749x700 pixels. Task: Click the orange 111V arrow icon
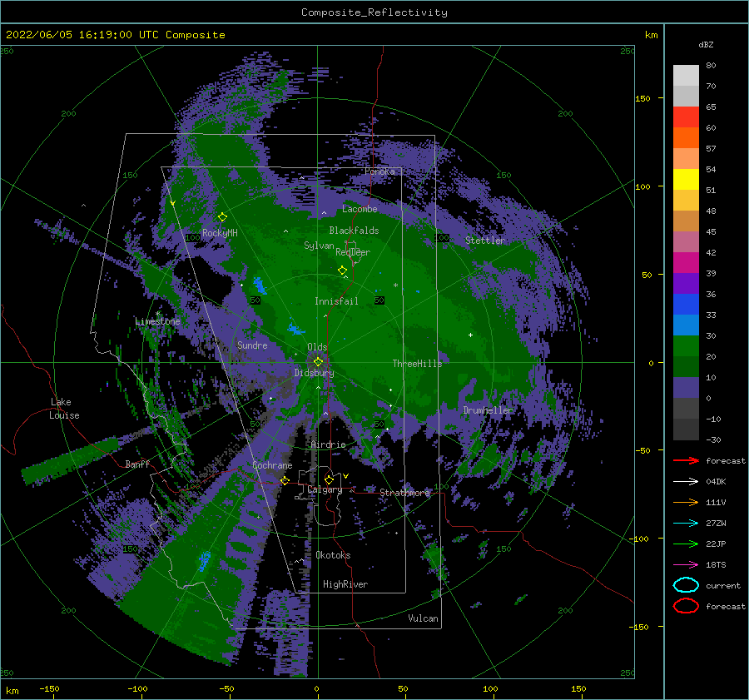click(686, 502)
